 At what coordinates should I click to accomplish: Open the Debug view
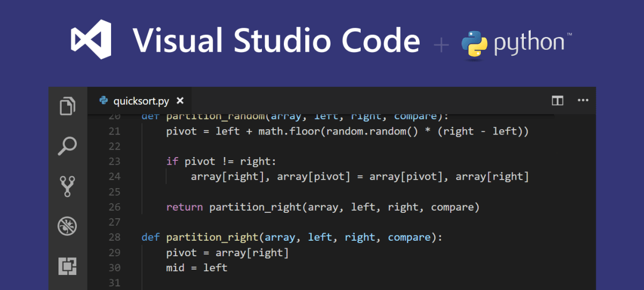coord(68,226)
